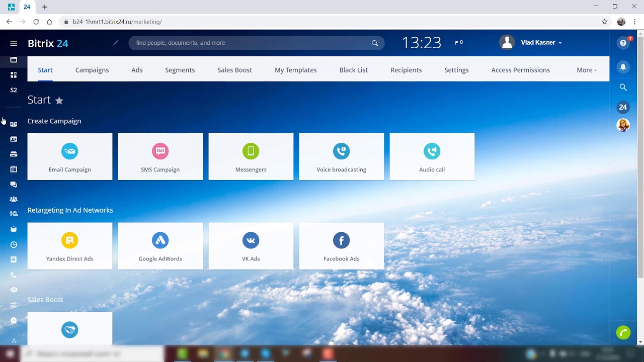
Task: Open the chat bubbles icon in left sidebar
Action: 14,185
